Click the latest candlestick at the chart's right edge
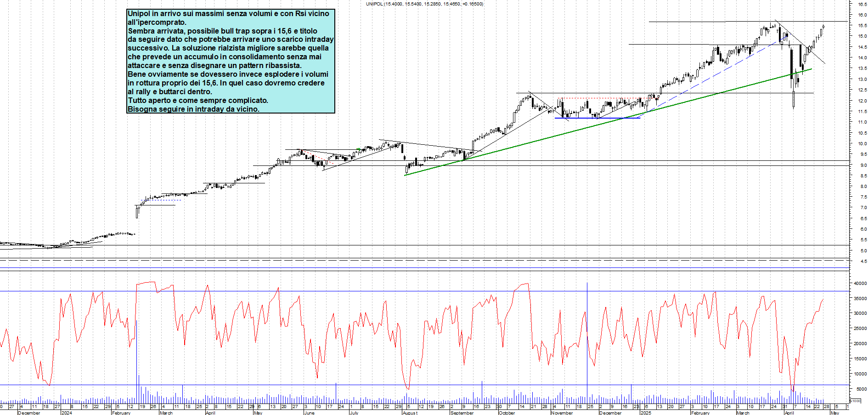The height and width of the screenshot is (415, 868). (823, 27)
